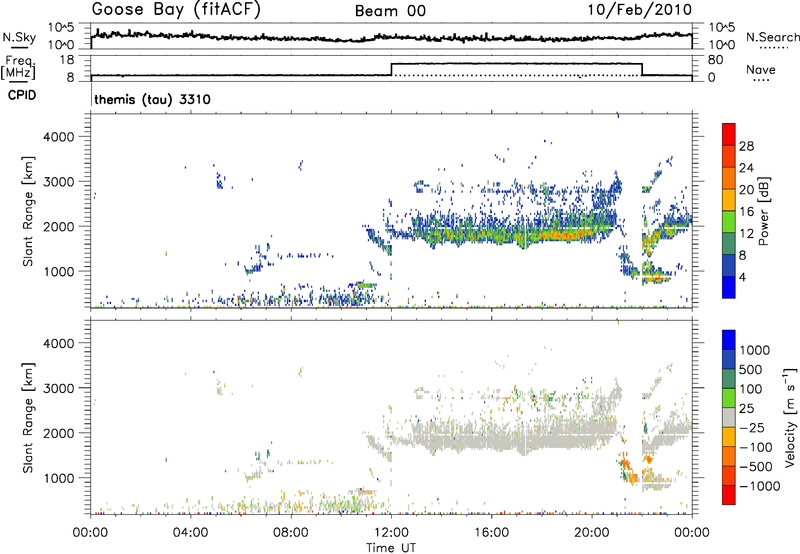Click the 'Goose Bay (fitACF)' title text
The image size is (800, 554).
click(x=176, y=10)
